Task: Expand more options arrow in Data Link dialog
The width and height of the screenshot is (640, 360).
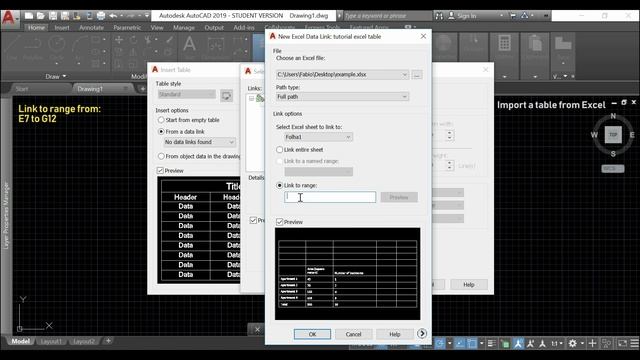Action: coord(422,333)
